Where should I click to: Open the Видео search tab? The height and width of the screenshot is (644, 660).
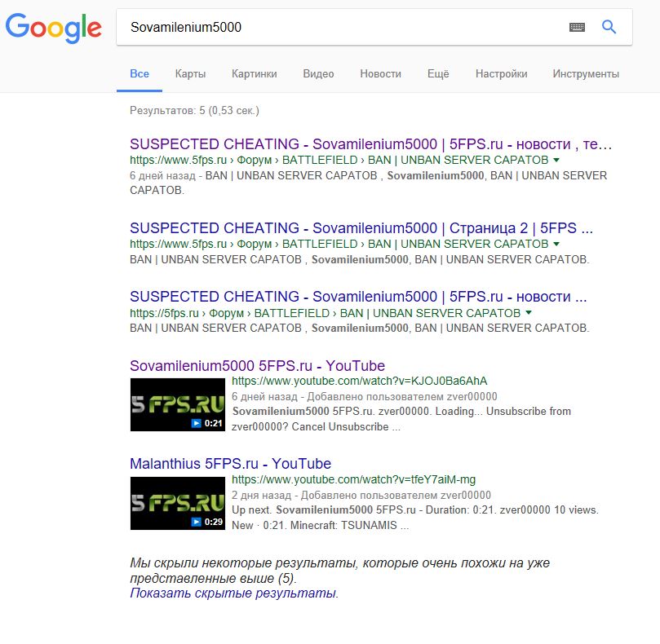pos(319,74)
